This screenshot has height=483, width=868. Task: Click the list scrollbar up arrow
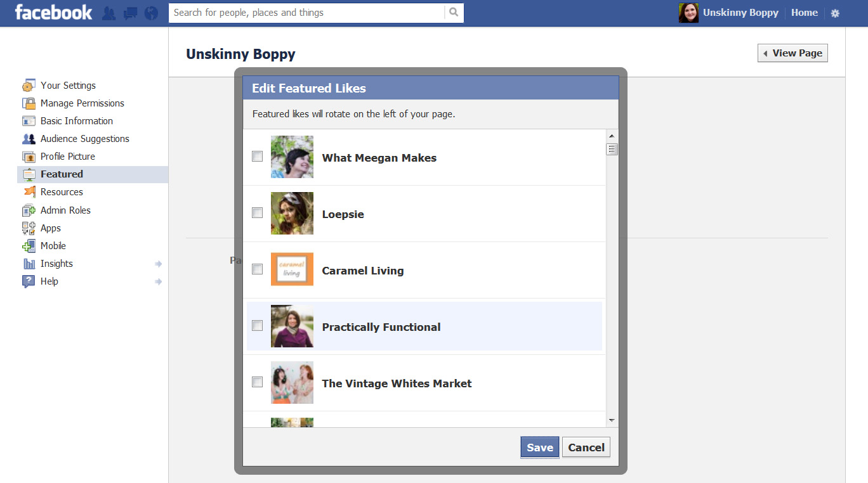pos(612,136)
